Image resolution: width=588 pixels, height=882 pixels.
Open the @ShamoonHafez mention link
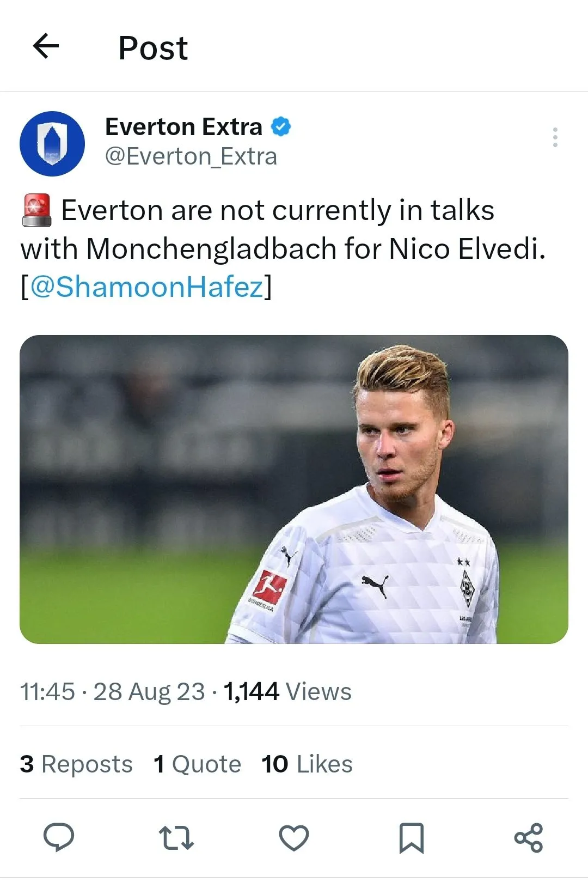[146, 287]
